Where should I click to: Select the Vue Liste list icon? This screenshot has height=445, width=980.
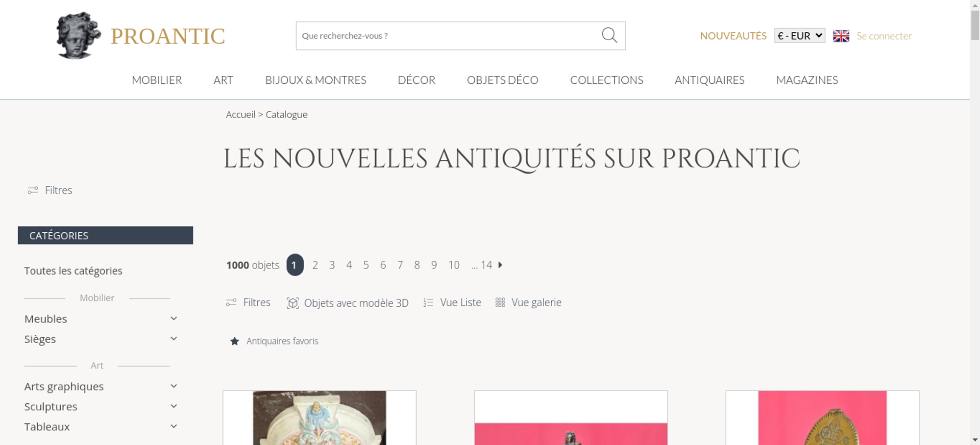coord(428,303)
